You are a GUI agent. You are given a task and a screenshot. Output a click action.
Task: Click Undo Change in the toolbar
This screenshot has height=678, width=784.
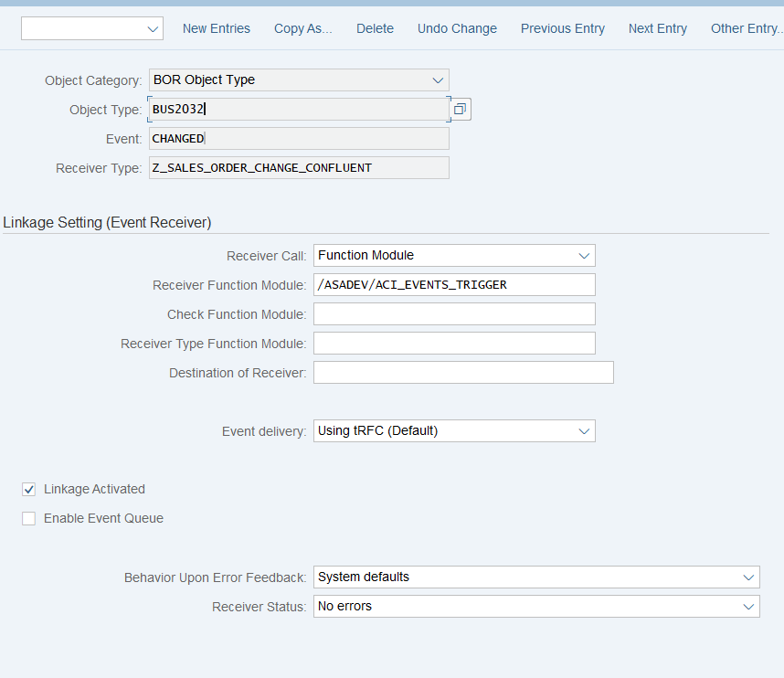[457, 28]
